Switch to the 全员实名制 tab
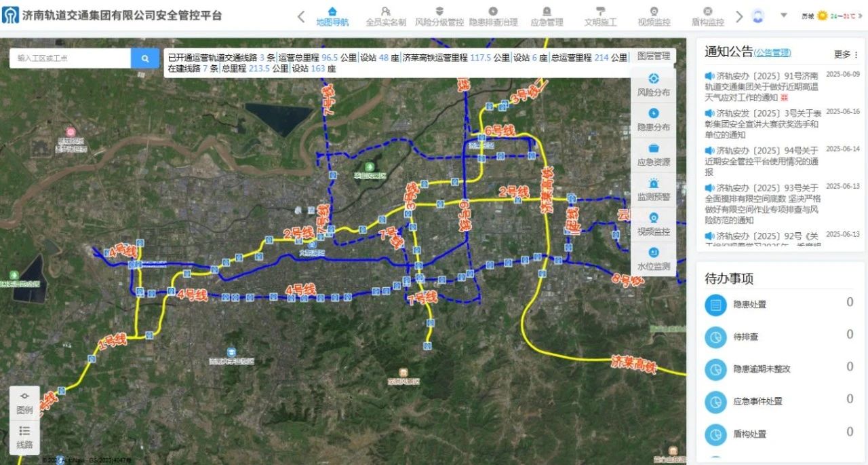The height and width of the screenshot is (465, 868). (386, 16)
